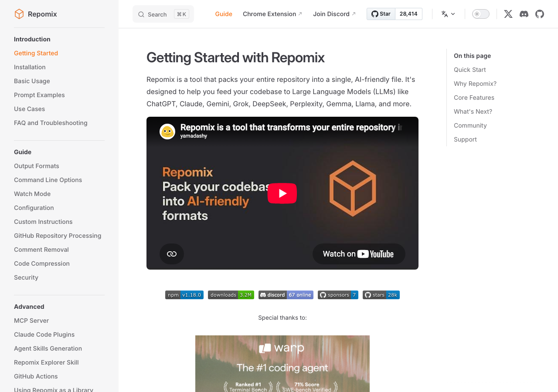Open the Security guide page
This screenshot has height=392, width=558.
coord(26,277)
